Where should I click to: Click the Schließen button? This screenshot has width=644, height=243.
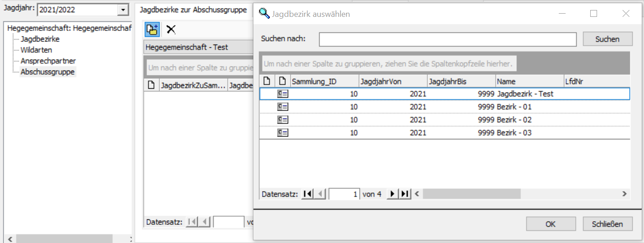(607, 224)
